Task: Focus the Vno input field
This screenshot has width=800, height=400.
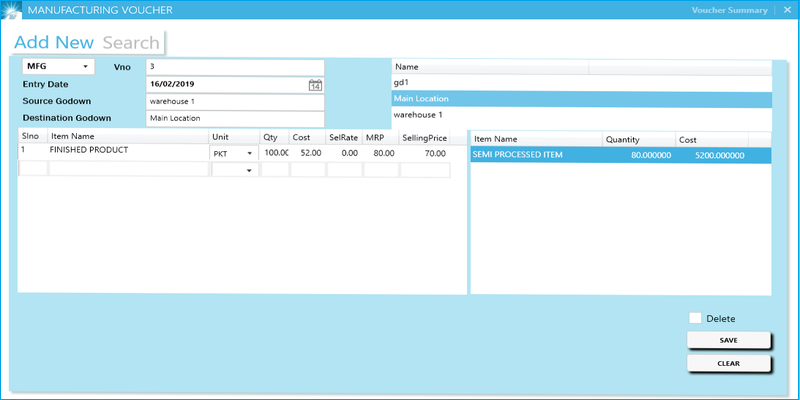Action: click(235, 67)
